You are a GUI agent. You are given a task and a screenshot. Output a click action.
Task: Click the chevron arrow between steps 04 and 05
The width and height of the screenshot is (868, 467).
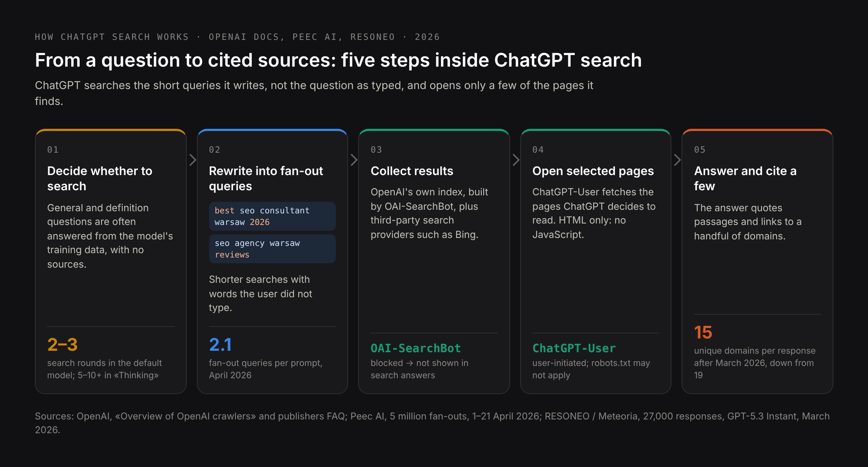click(677, 160)
